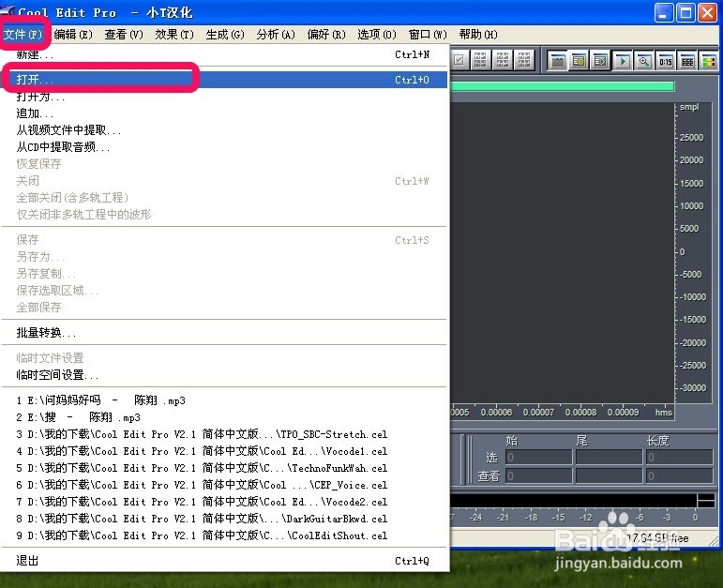723x588 pixels.
Task: Open recent file Vocode2.cel
Action: click(224, 502)
